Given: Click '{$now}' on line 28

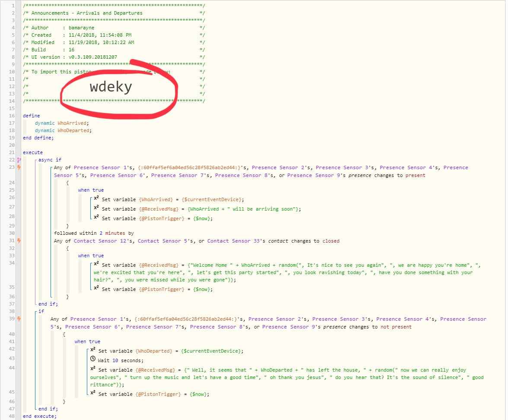Looking at the screenshot, I should [202, 218].
